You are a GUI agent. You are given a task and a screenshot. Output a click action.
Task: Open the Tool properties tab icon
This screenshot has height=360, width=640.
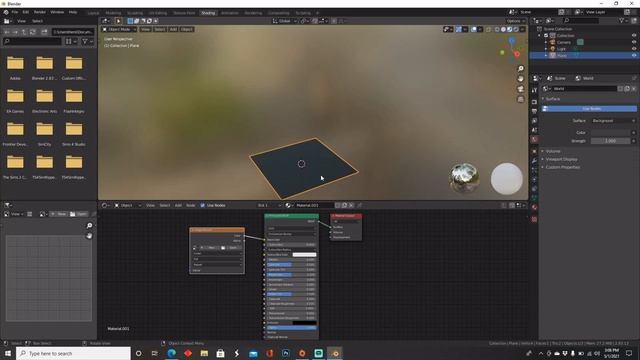pos(534,90)
